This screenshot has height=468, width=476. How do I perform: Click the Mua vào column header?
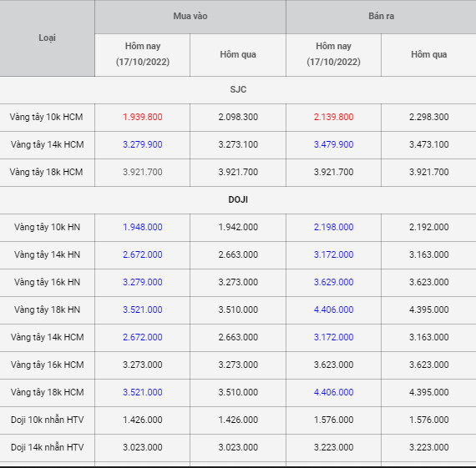point(190,16)
